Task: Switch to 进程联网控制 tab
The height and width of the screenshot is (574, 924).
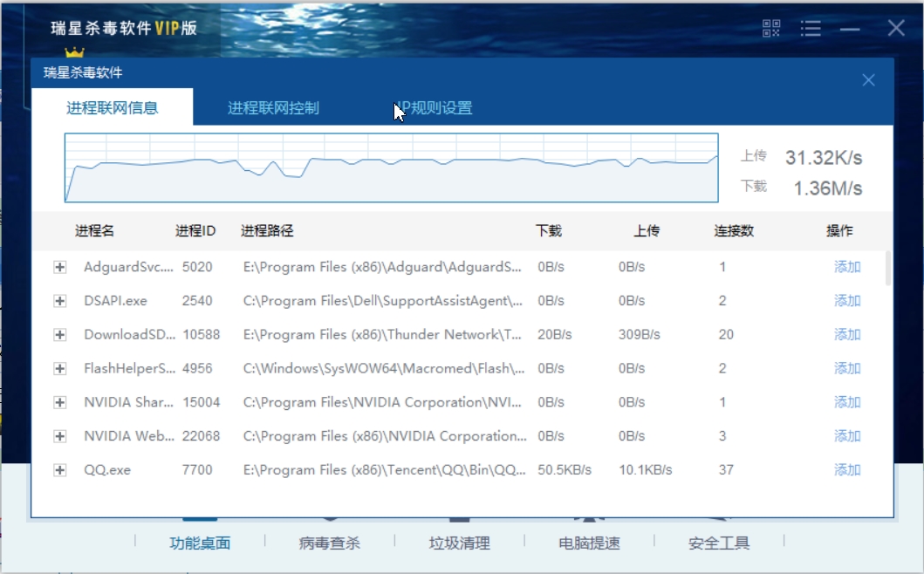Action: tap(273, 108)
